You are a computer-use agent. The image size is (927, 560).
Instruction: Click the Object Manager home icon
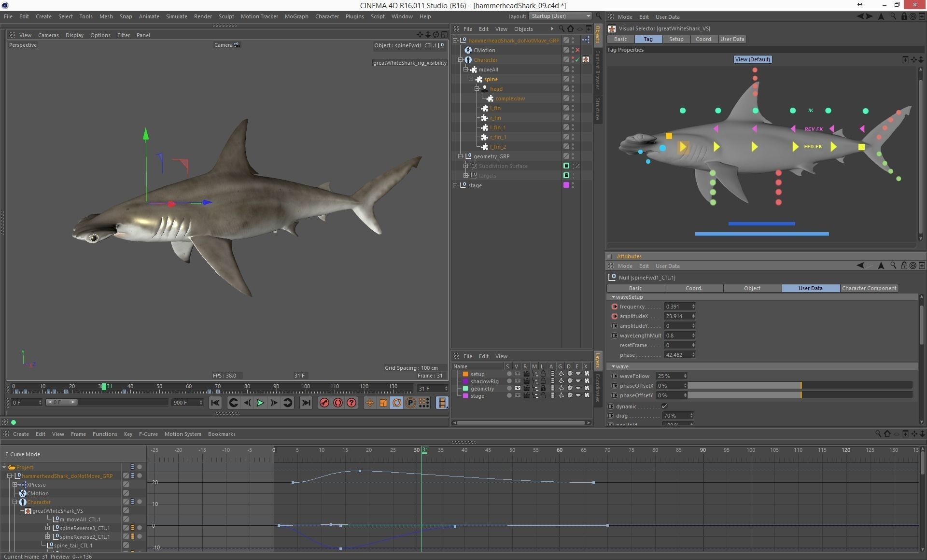click(570, 29)
